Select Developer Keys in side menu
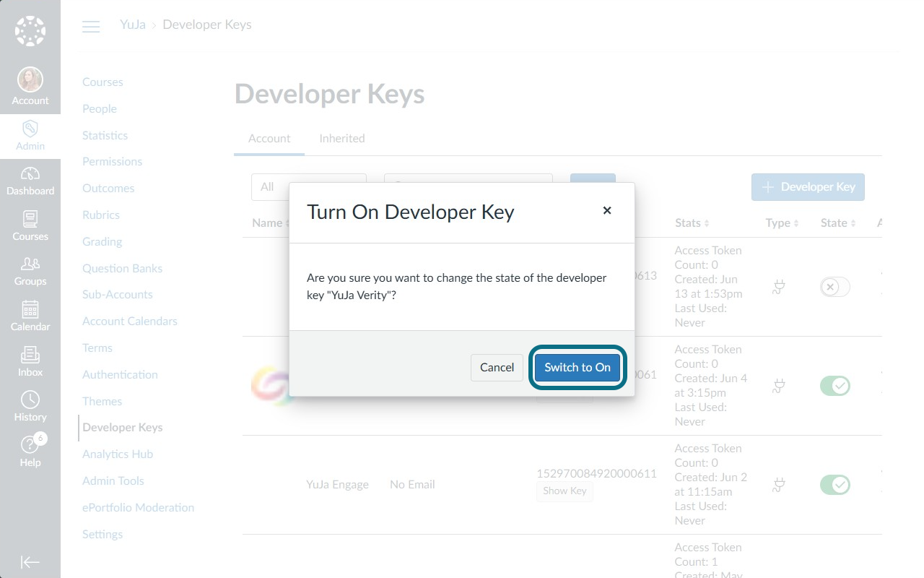 point(123,427)
